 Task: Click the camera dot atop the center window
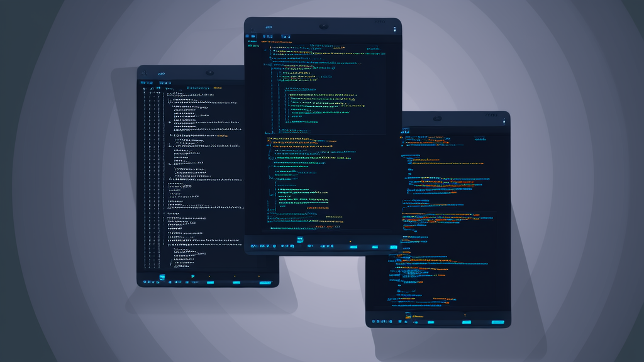coord(323,27)
